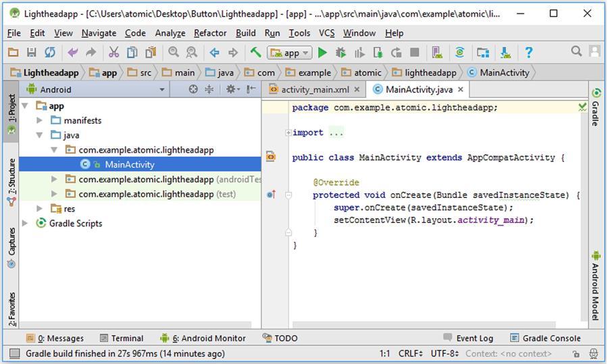Expand the androidTest package node
The width and height of the screenshot is (608, 364).
54,179
